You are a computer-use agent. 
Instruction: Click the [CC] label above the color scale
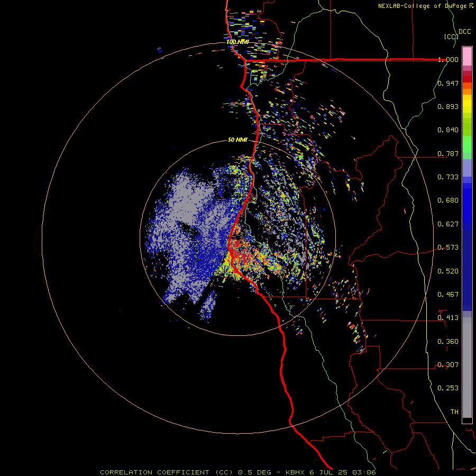pyautogui.click(x=451, y=37)
